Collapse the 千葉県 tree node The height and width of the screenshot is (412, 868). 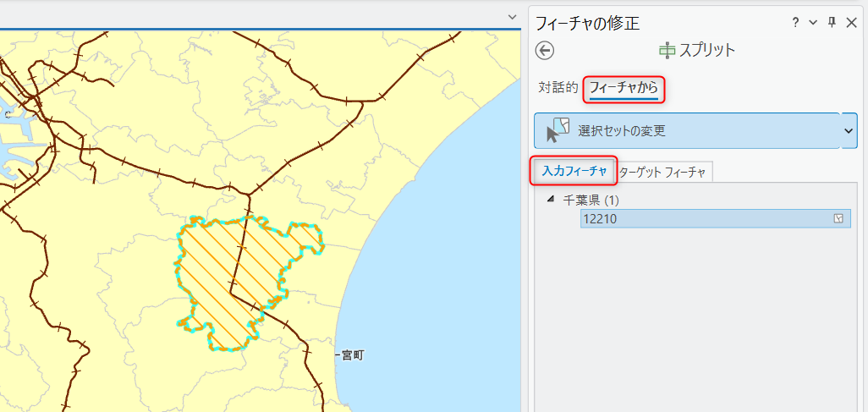pos(552,200)
